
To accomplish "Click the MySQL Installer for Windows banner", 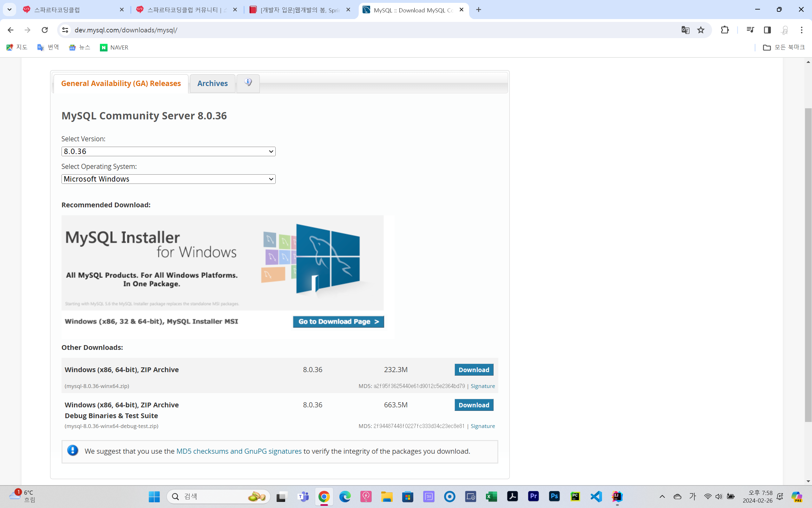I will click(x=222, y=263).
